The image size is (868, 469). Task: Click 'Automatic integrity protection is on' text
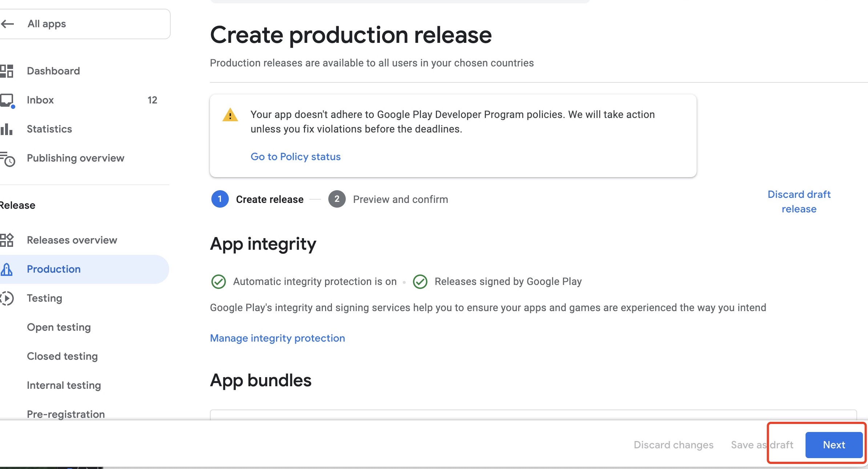click(315, 281)
